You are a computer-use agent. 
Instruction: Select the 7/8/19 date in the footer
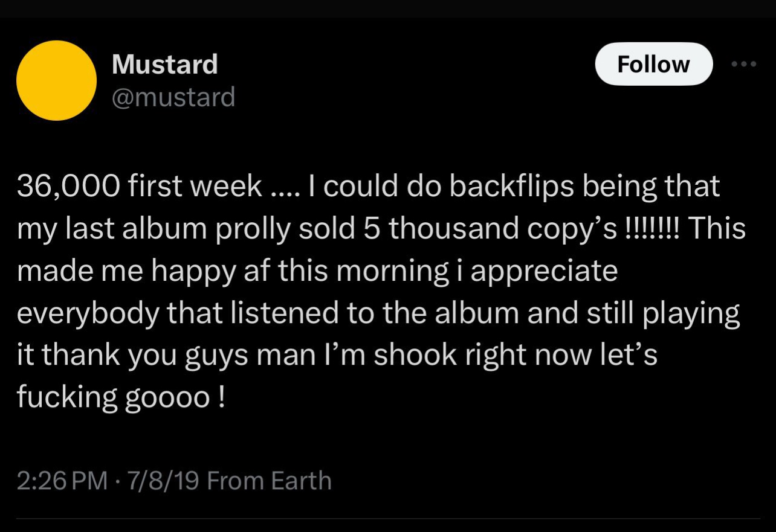pyautogui.click(x=160, y=481)
